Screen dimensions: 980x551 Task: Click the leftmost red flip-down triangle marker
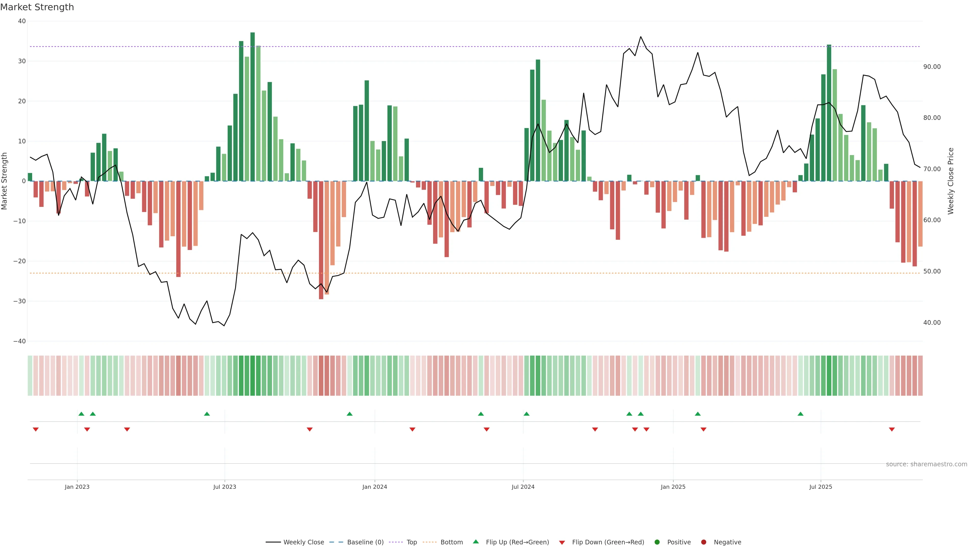tap(36, 429)
